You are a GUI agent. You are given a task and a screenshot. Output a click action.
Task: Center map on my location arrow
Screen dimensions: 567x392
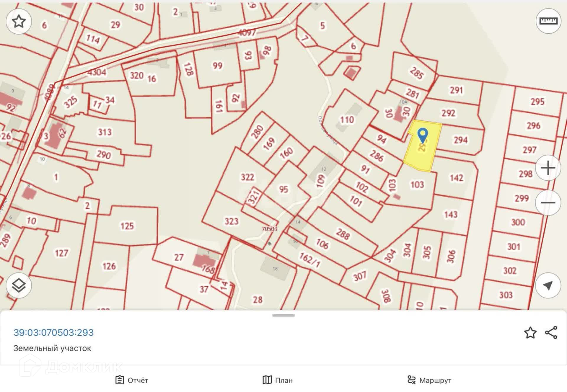[548, 285]
